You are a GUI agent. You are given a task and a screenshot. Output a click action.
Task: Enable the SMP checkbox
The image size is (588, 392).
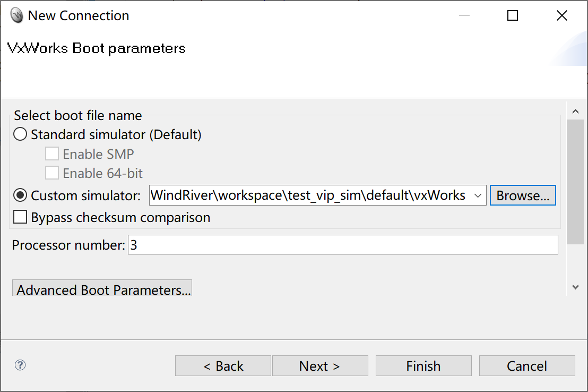tap(51, 154)
